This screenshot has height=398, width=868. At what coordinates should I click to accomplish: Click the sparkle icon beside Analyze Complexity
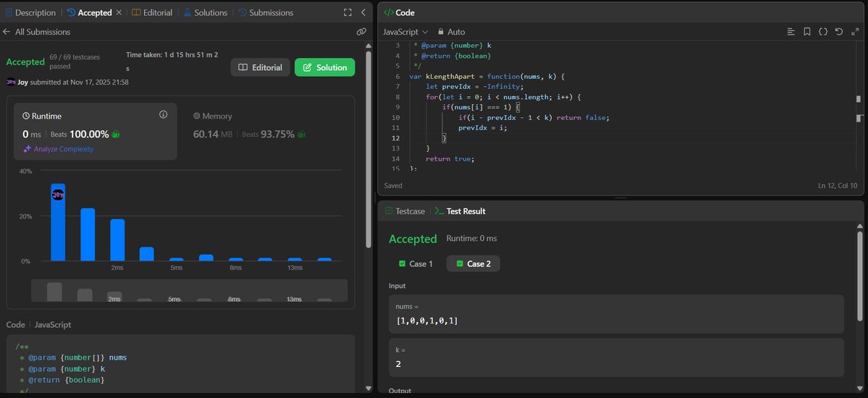pos(27,149)
